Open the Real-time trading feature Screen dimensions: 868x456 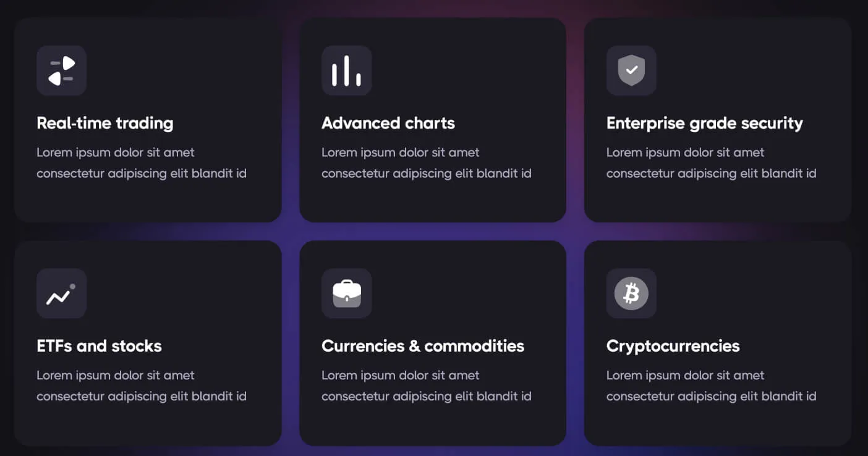click(x=104, y=123)
